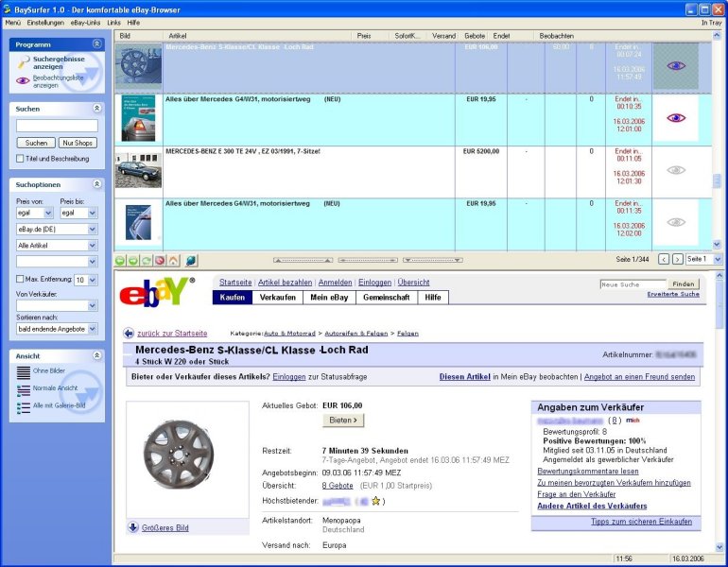
Task: Click the 'mich' icon in seller info
Action: (633, 420)
